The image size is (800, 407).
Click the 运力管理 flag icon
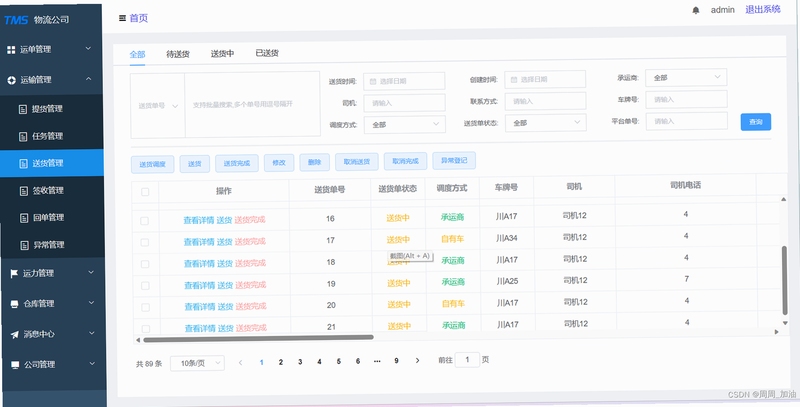pos(14,274)
